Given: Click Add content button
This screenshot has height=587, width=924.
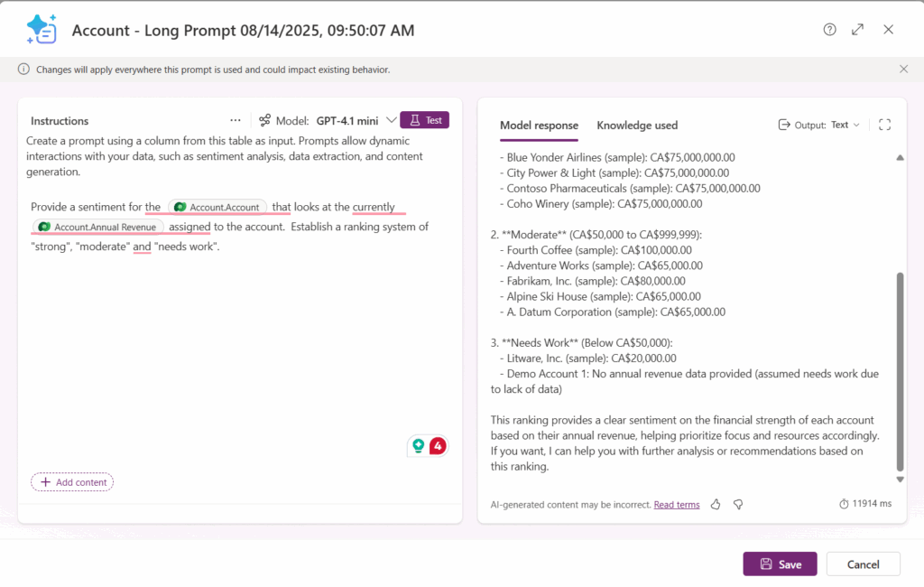Looking at the screenshot, I should pos(72,482).
